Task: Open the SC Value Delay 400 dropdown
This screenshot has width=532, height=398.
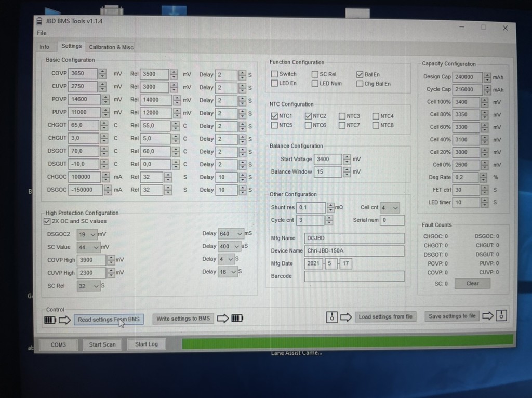Action: (x=229, y=246)
